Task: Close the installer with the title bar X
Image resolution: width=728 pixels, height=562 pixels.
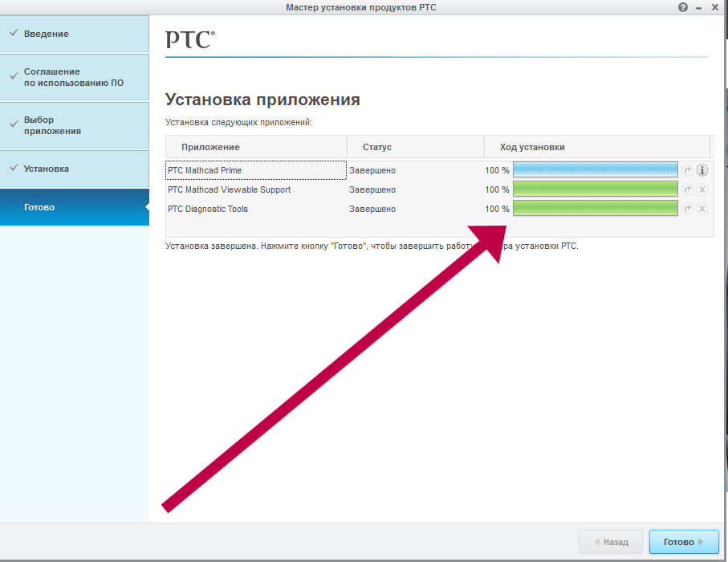Action: tap(715, 7)
